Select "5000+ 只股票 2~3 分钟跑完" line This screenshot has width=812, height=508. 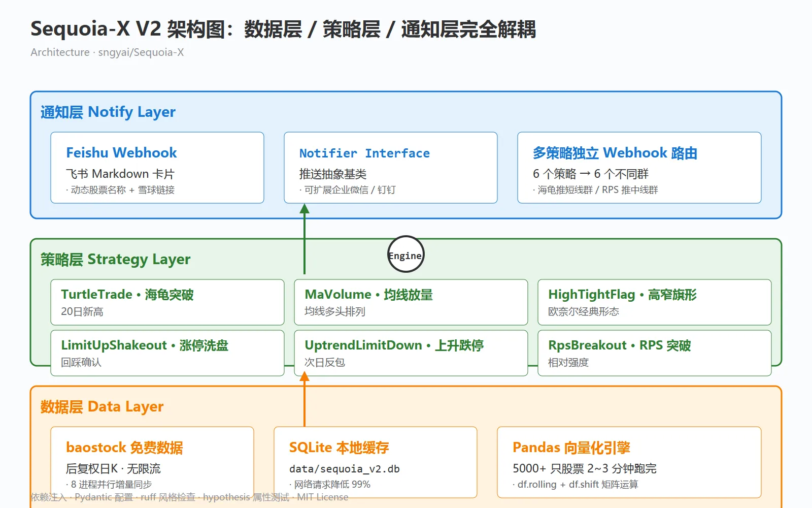tap(585, 468)
